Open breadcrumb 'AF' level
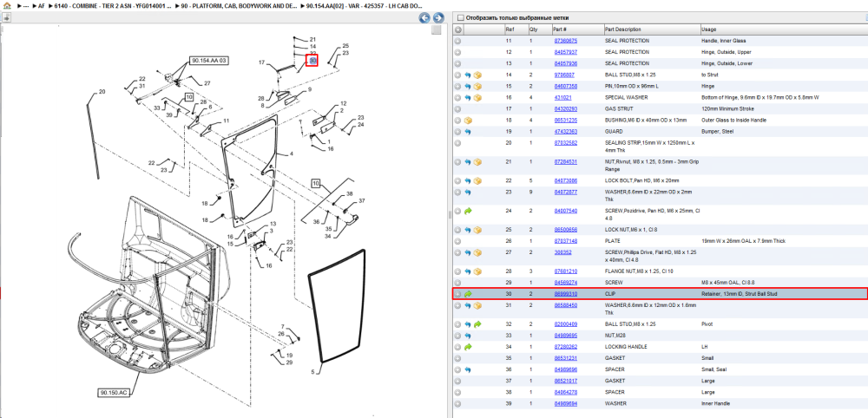 pyautogui.click(x=42, y=5)
